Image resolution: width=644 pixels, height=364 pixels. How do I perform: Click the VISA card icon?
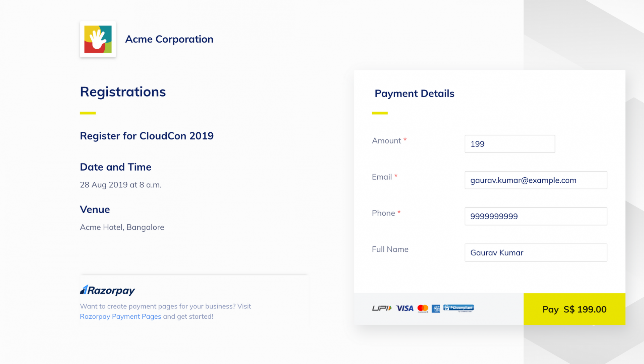click(405, 308)
